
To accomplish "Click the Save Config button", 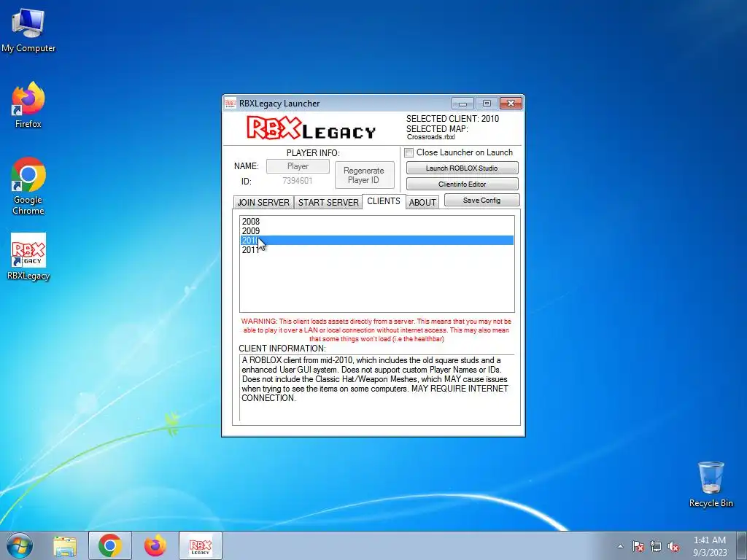I will click(x=481, y=201).
